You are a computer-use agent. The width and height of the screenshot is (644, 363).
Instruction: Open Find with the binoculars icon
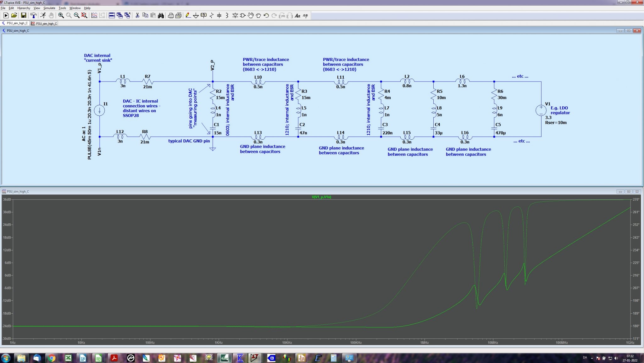[x=161, y=15]
